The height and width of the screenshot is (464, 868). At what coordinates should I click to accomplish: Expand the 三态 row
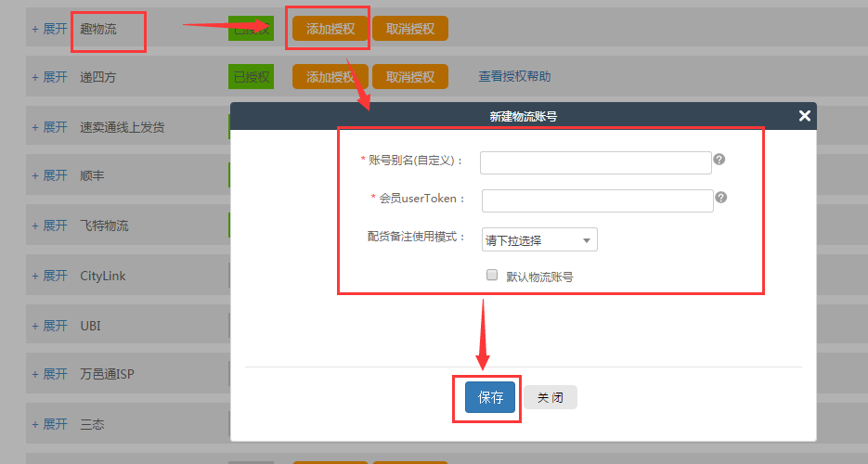pos(50,424)
